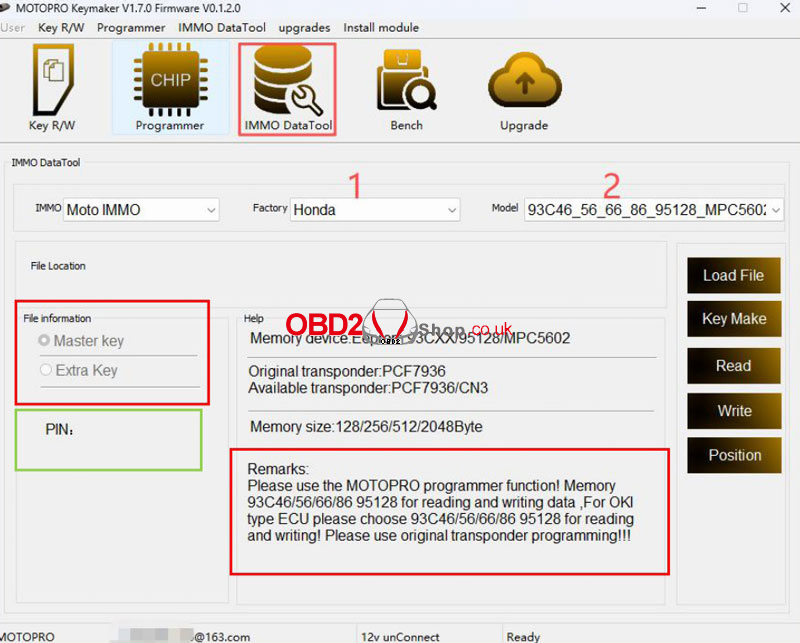This screenshot has height=643, width=800.
Task: Click the 'Ready' status text
Action: coord(523,637)
